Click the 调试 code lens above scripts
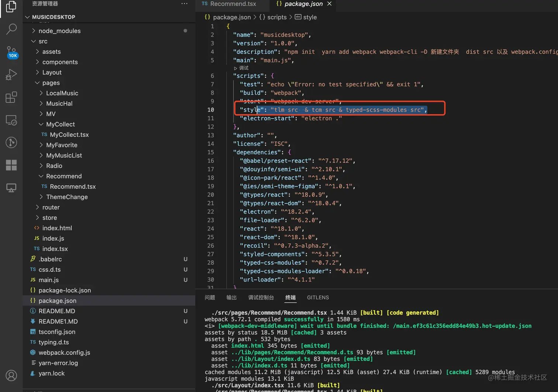This screenshot has width=558, height=392. click(x=241, y=68)
